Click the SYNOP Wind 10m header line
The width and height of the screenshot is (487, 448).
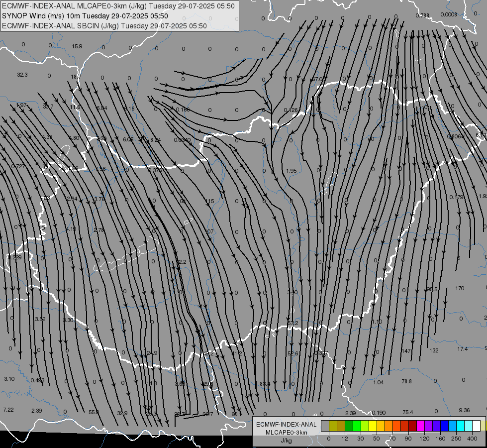coord(85,16)
